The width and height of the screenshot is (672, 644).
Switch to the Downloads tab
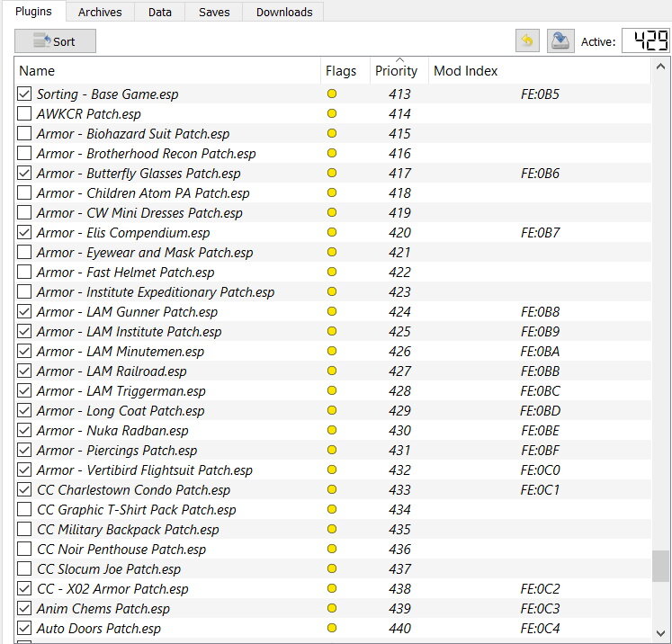pos(284,12)
